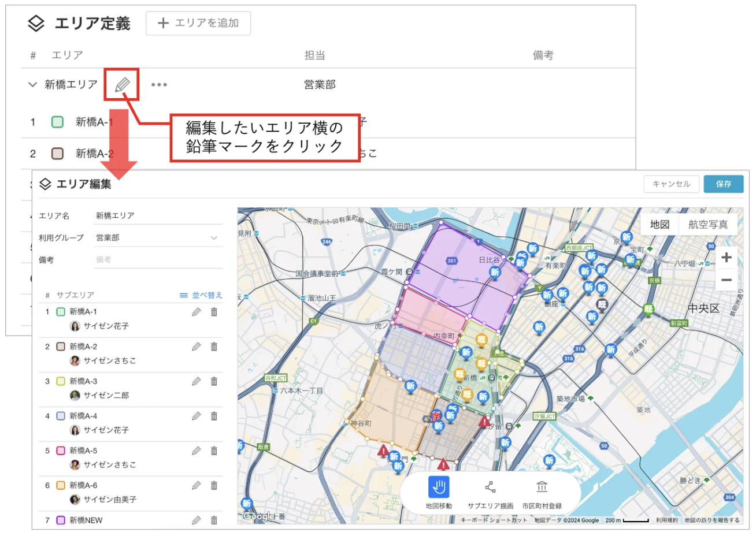Edit sub-area 新橋A-5 with pencil icon
Viewport: 756px width, 536px height.
coord(197,451)
